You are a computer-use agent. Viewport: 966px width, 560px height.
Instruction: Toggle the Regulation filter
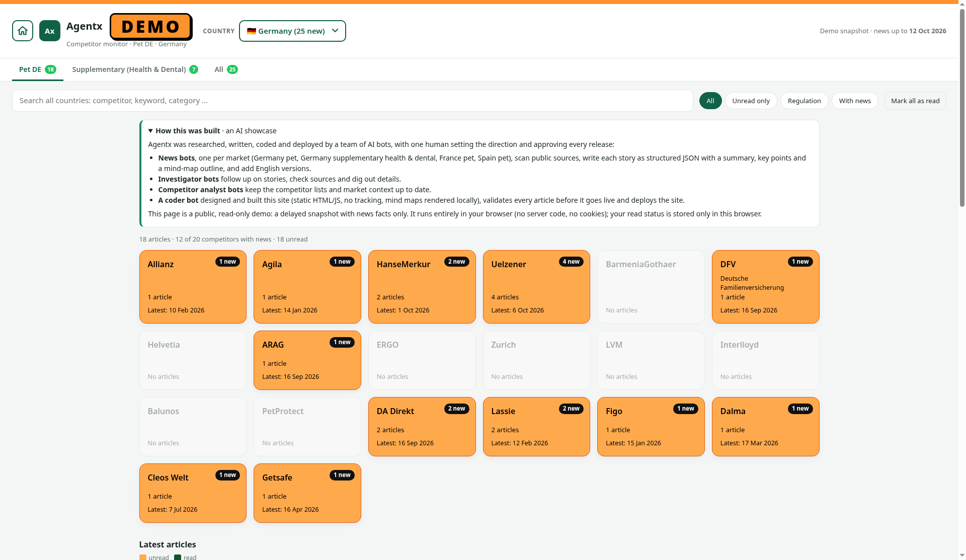point(804,101)
